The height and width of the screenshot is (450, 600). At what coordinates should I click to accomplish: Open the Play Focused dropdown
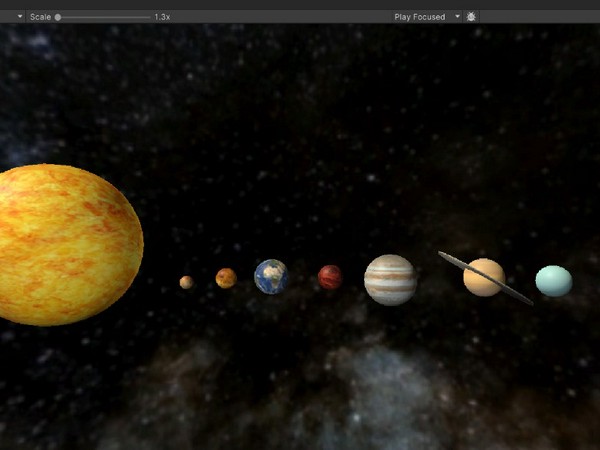click(x=420, y=17)
